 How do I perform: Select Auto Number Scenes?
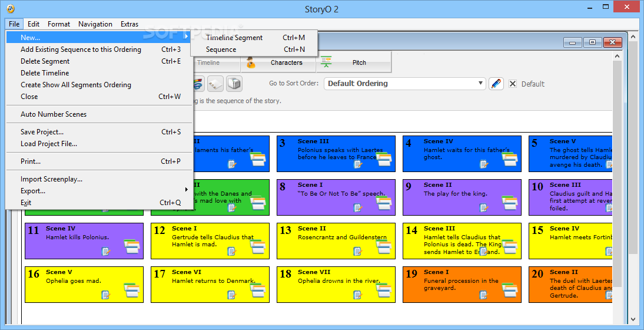[x=99, y=114]
